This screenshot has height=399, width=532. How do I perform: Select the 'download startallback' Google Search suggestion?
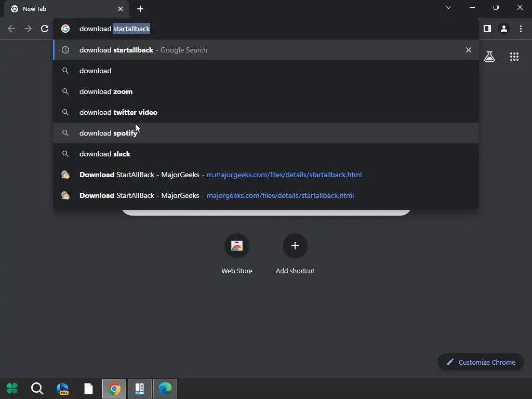click(x=265, y=50)
